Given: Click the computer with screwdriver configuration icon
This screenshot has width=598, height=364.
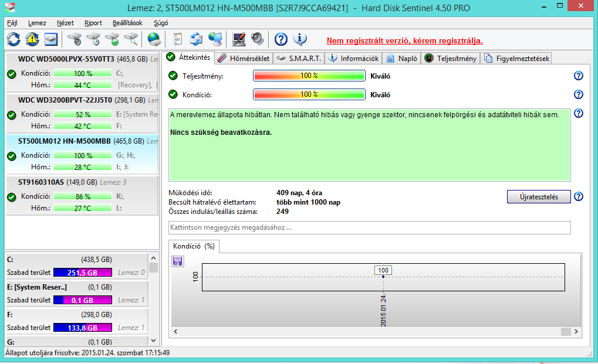Looking at the screenshot, I should coord(239,39).
